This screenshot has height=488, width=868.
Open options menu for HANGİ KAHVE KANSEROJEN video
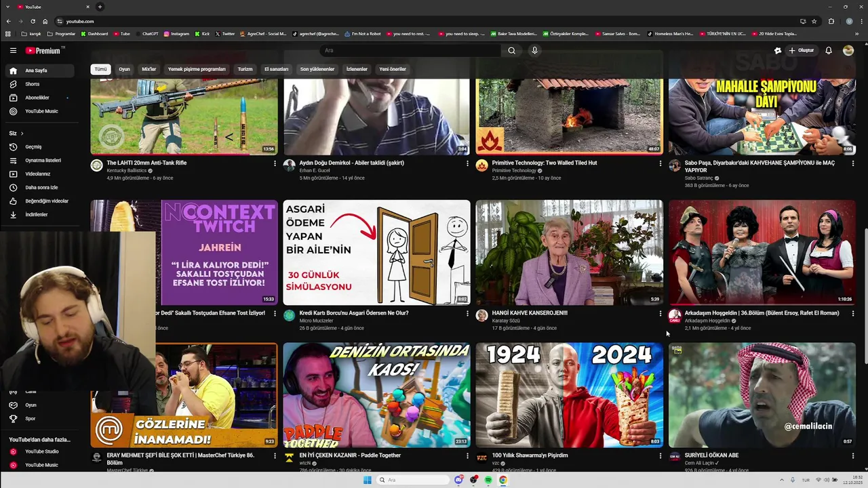pos(660,314)
